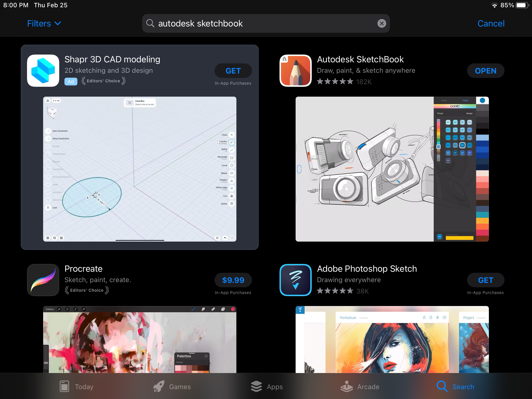The width and height of the screenshot is (532, 399).
Task: Open Autodesk SketchBook title
Action: click(360, 59)
